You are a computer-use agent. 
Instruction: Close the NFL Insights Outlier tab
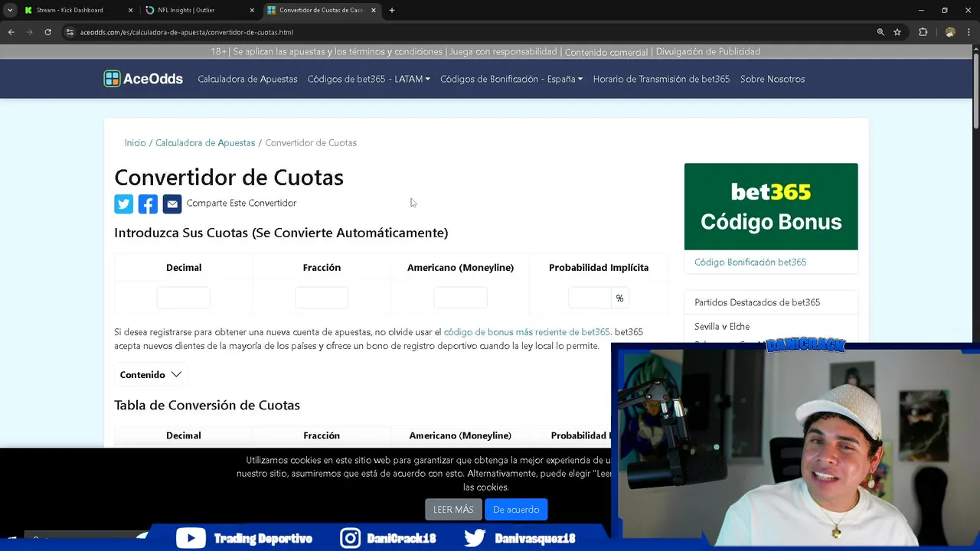(252, 10)
